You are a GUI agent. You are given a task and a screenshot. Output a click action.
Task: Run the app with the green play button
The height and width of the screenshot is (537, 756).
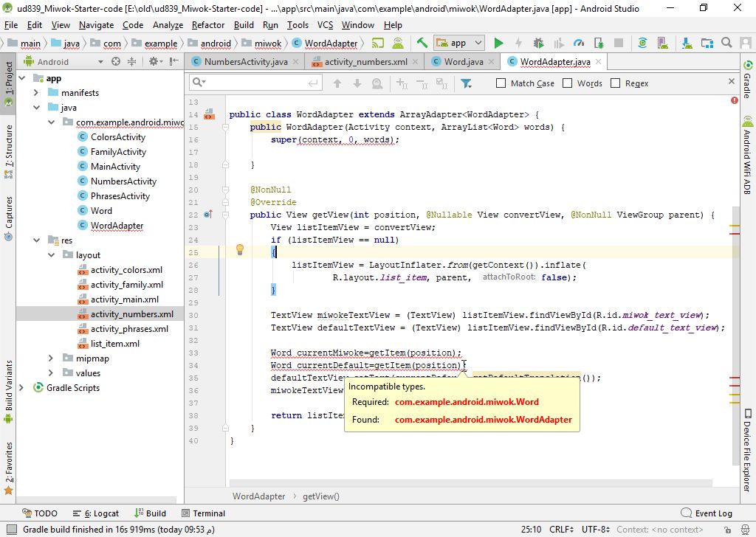[498, 44]
